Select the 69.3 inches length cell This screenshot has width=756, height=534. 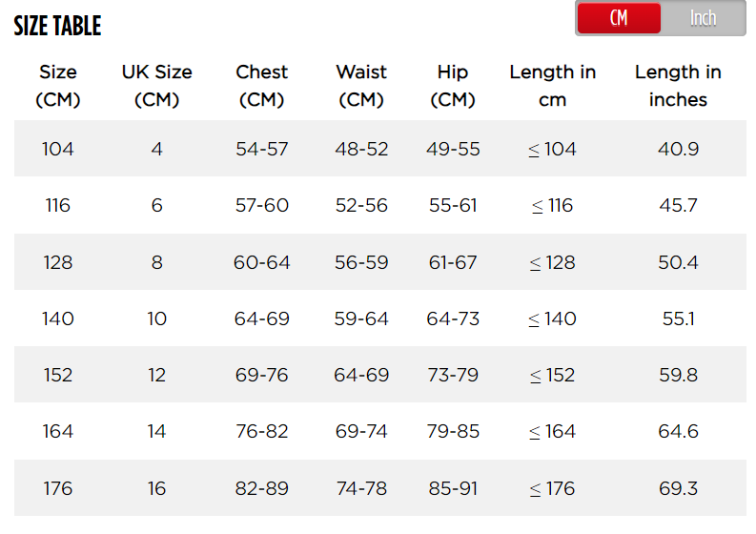pyautogui.click(x=678, y=488)
